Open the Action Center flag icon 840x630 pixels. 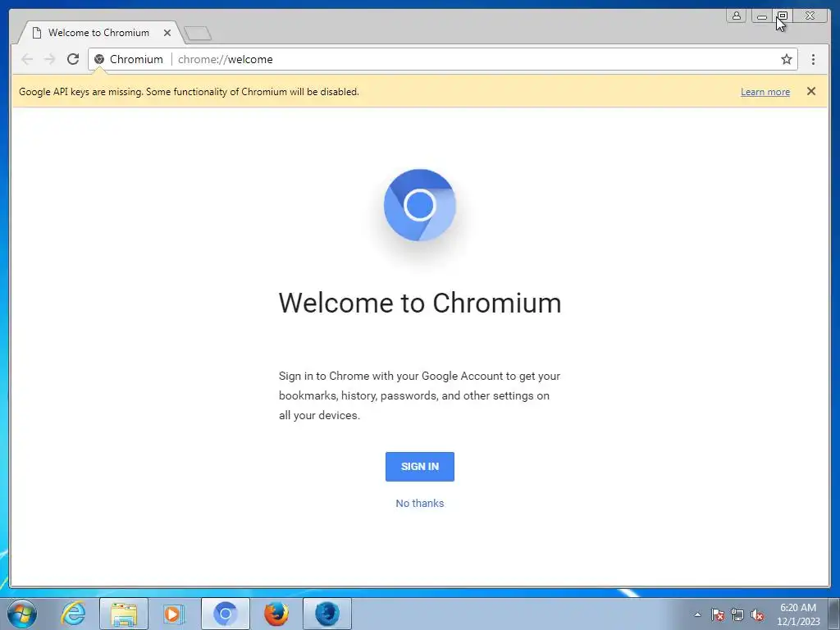(718, 614)
